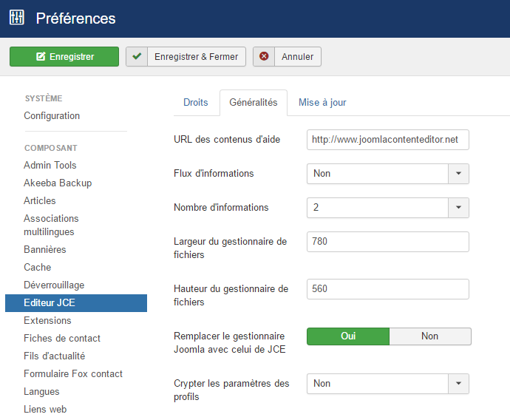Screen dimensions: 510x420
Task: Open the Crypter les paramètres des profils dropdown
Action: click(388, 384)
